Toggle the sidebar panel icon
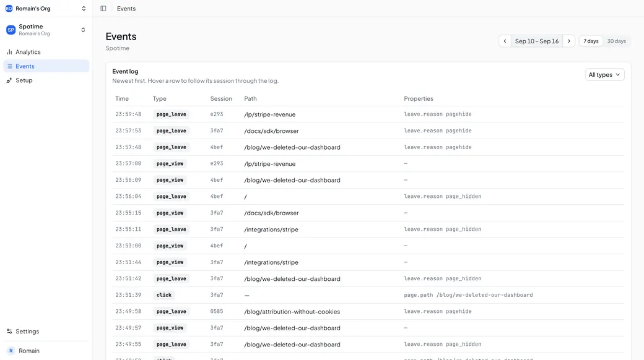This screenshot has height=360, width=644. pyautogui.click(x=103, y=8)
